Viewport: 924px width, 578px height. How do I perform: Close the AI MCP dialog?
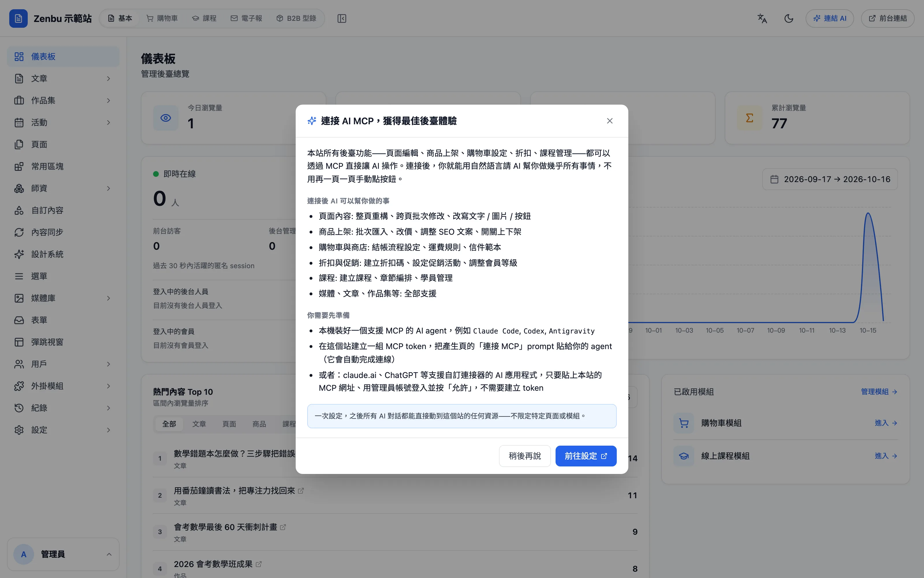point(610,121)
